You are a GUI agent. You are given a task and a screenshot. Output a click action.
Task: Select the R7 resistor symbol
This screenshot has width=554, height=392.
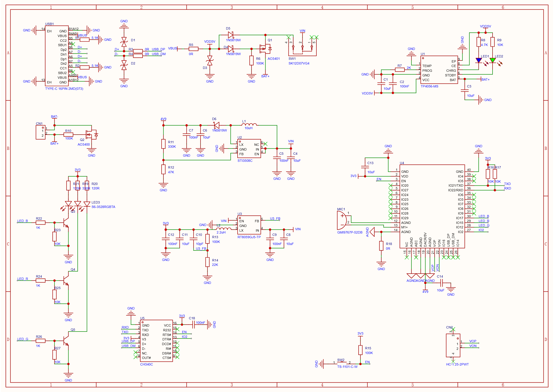[x=400, y=70]
